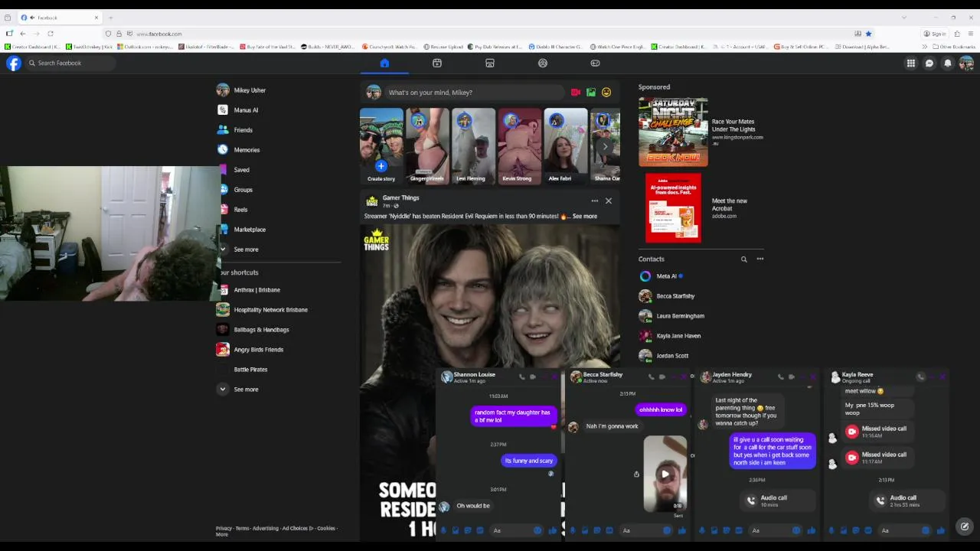This screenshot has height=551, width=980.
Task: Click the What's on your mind, Mikey? box
Action: (476, 93)
